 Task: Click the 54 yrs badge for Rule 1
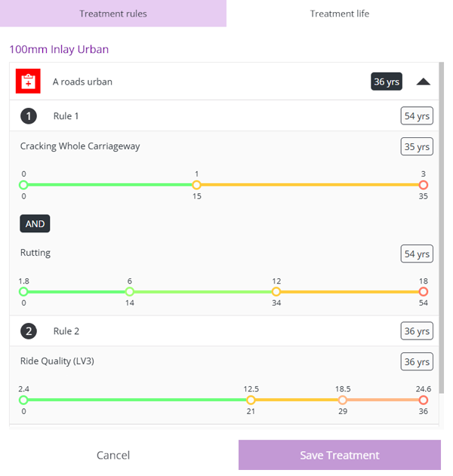[x=417, y=116]
